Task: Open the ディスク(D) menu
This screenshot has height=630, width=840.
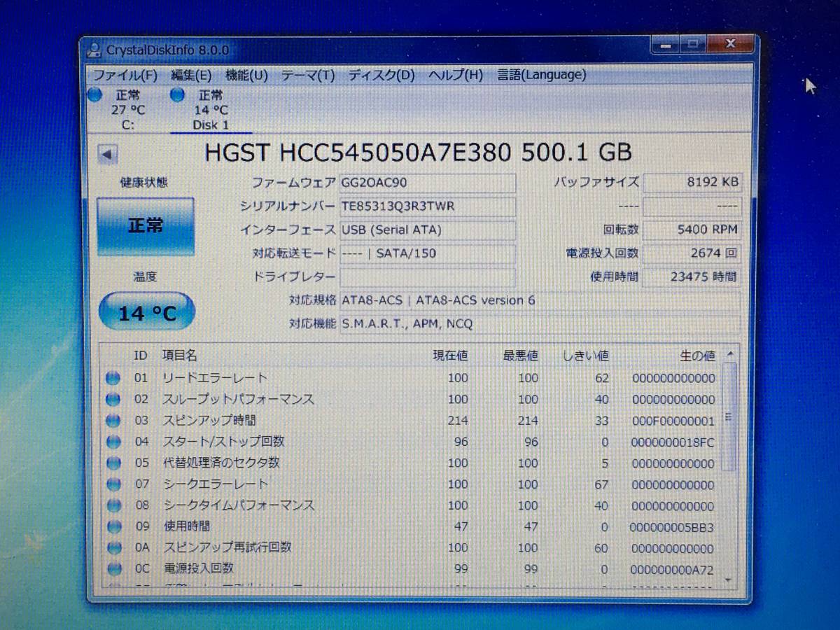Action: coord(381,75)
